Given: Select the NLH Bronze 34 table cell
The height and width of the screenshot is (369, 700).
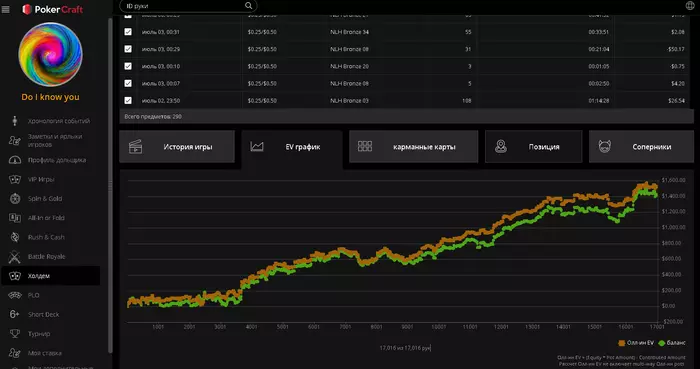Looking at the screenshot, I should 350,32.
